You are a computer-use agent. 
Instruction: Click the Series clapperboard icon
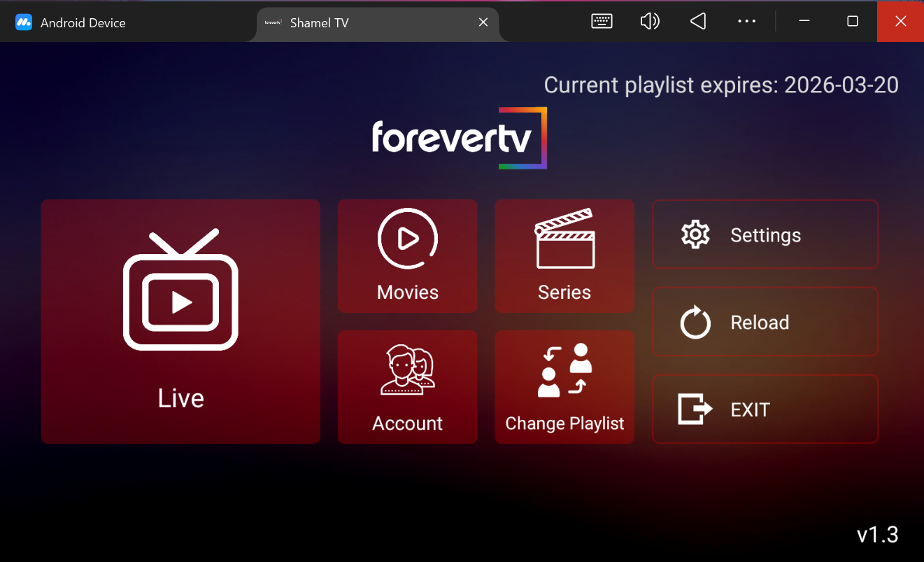pos(564,239)
